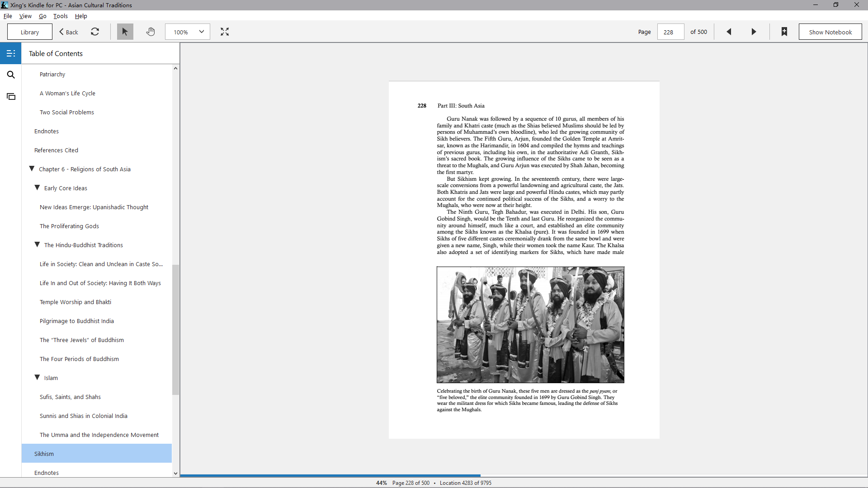Open the Help menu
Viewport: 868px width, 488px height.
(x=81, y=16)
